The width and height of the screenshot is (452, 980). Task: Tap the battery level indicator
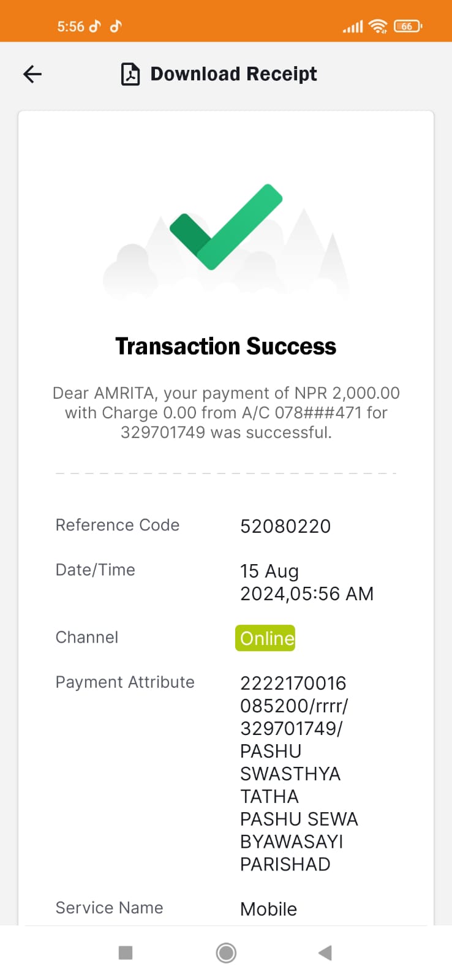pyautogui.click(x=408, y=26)
